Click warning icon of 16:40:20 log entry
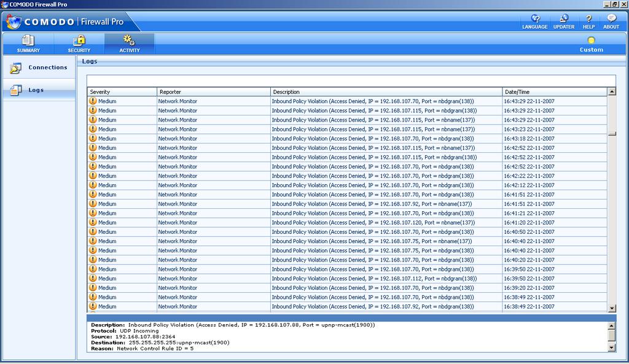The image size is (629, 364). [x=93, y=260]
